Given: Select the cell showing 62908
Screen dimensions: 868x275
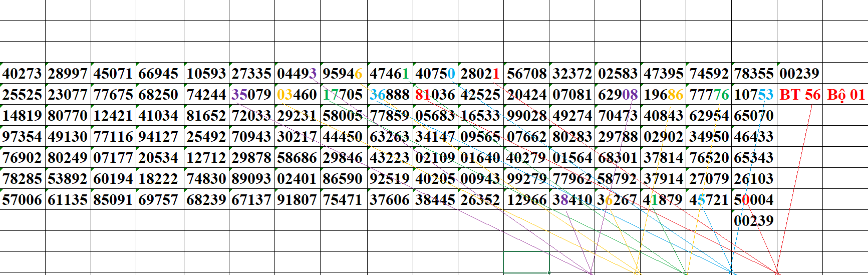Looking at the screenshot, I should coord(618,95).
